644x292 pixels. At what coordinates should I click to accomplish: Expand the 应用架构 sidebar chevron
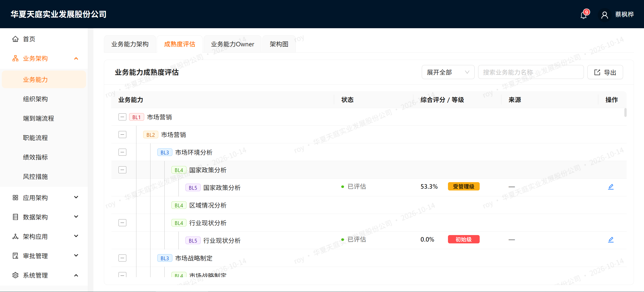click(x=76, y=197)
